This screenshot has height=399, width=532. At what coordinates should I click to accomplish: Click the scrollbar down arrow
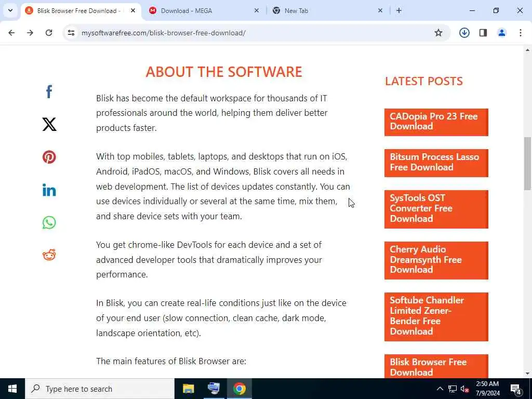[x=527, y=374]
